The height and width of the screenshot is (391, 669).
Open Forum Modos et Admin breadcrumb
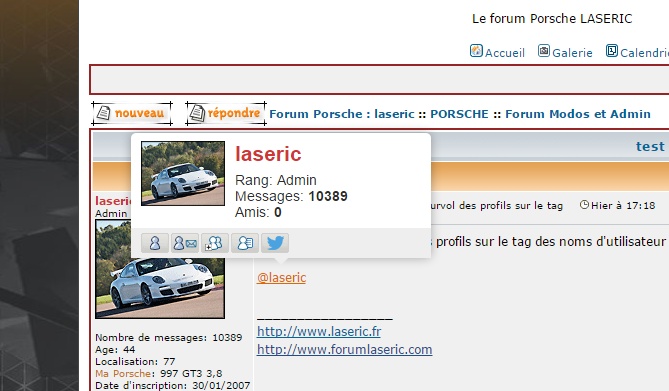[578, 114]
